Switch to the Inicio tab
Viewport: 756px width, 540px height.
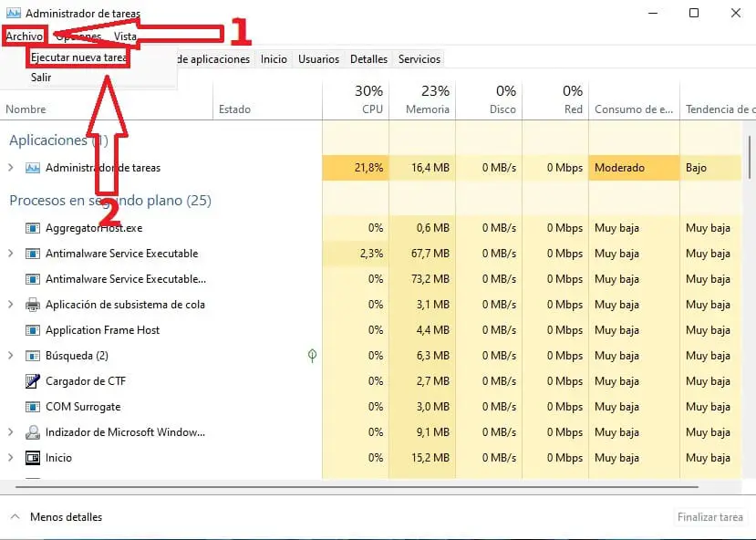(274, 58)
